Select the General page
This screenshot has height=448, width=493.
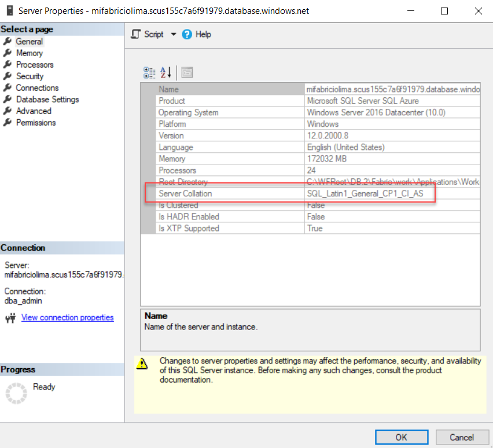click(29, 42)
